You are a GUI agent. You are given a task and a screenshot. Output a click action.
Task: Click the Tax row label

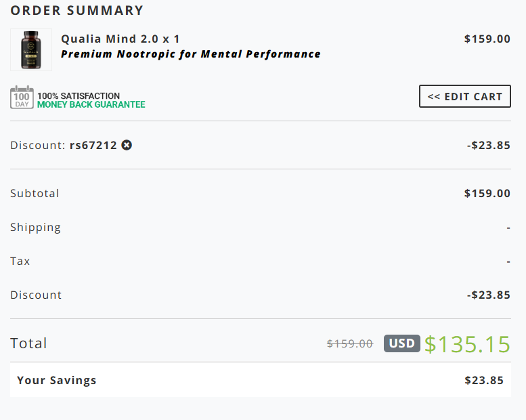tap(20, 261)
